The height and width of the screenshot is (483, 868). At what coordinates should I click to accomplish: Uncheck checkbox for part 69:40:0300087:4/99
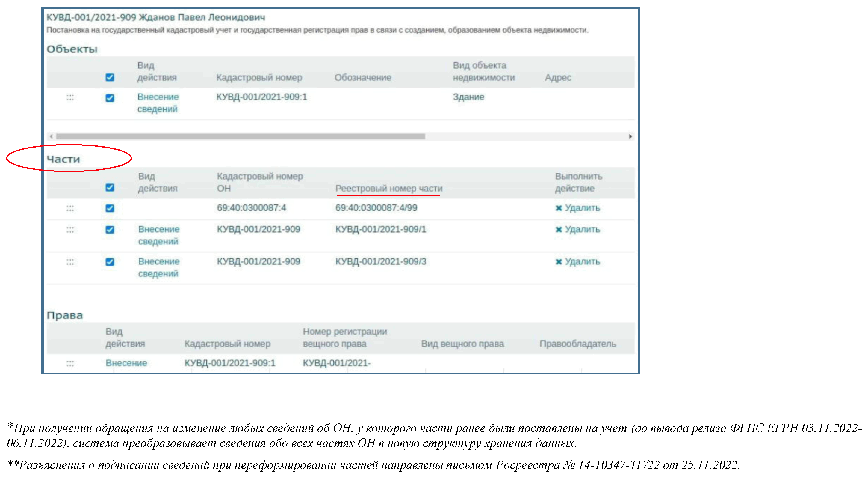coord(110,208)
